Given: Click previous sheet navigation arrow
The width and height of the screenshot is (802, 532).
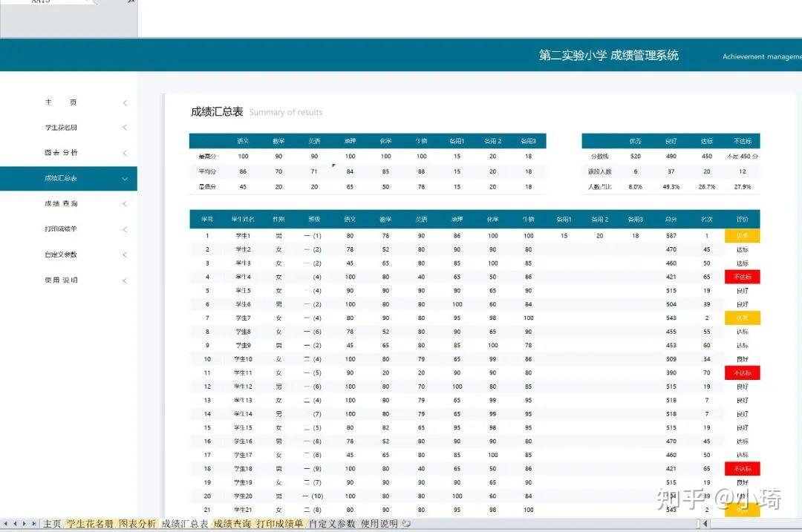Looking at the screenshot, I should click(x=15, y=524).
